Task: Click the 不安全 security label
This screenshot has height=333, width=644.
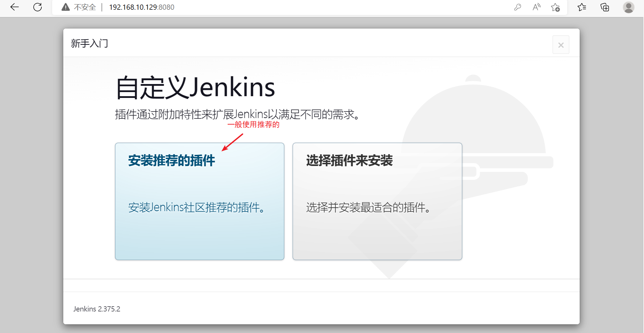Action: (85, 7)
